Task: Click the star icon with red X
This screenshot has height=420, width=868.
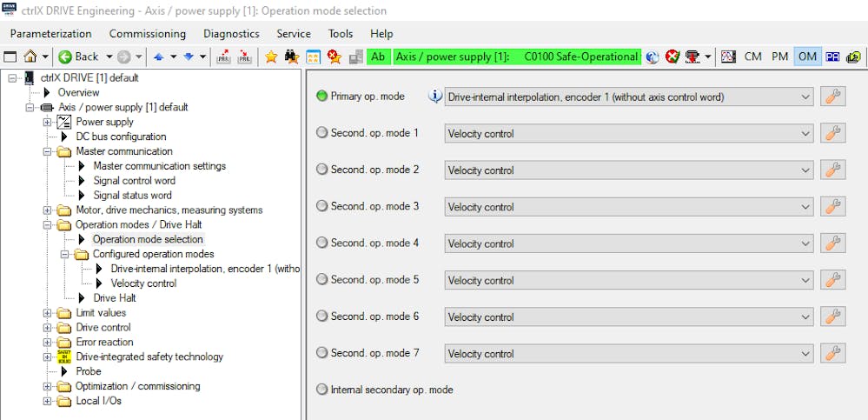Action: coord(335,57)
